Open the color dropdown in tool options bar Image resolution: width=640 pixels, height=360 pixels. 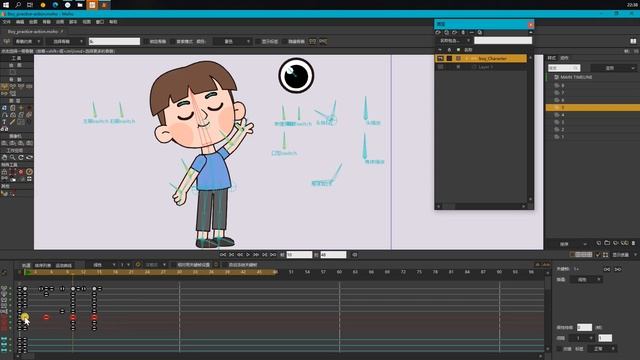(232, 42)
